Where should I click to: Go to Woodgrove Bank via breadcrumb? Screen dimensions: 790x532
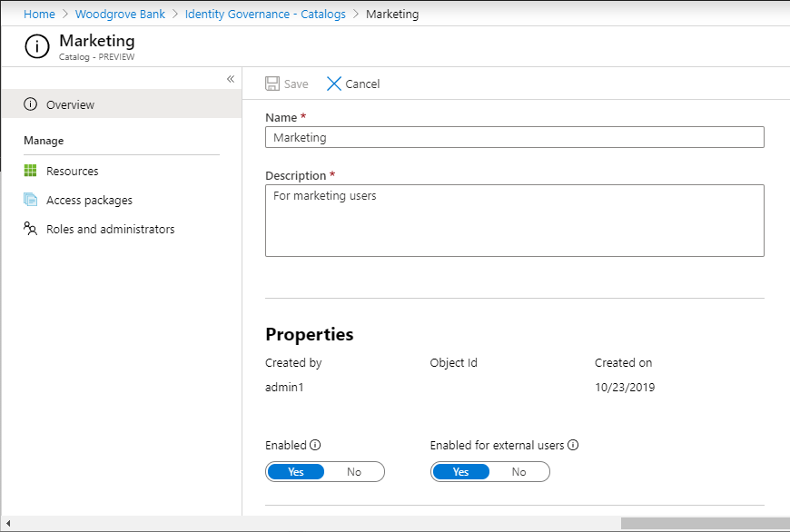click(120, 14)
